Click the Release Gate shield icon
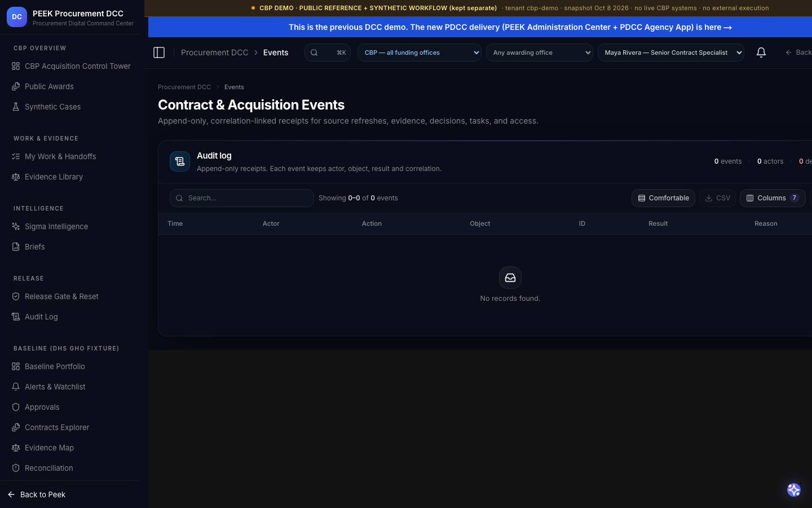The height and width of the screenshot is (508, 812). coord(16,296)
